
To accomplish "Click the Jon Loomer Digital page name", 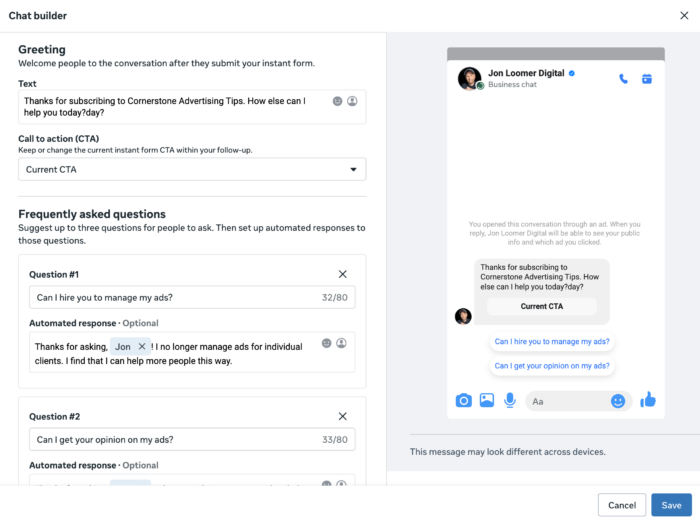I will (x=526, y=73).
